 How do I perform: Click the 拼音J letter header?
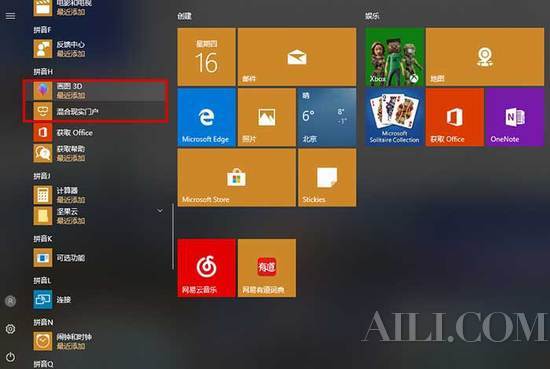(x=42, y=176)
